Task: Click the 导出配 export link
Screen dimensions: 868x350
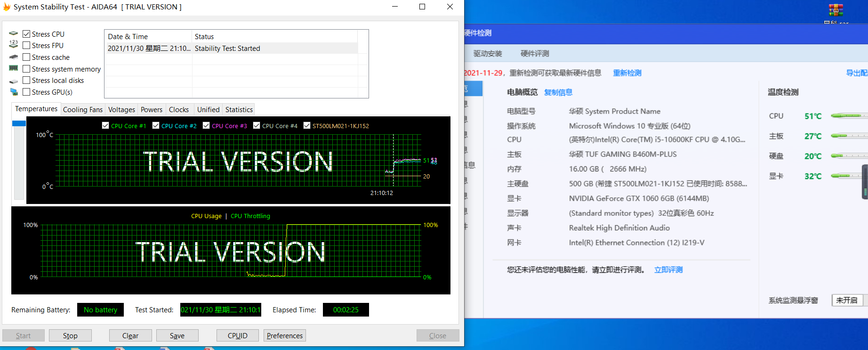Action: click(857, 73)
